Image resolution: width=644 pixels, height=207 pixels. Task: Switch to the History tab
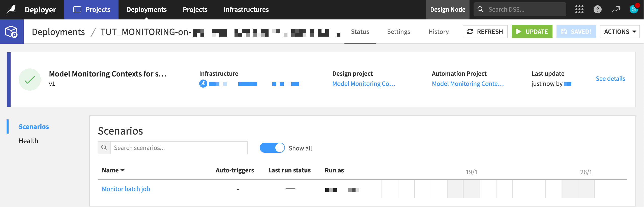click(438, 32)
